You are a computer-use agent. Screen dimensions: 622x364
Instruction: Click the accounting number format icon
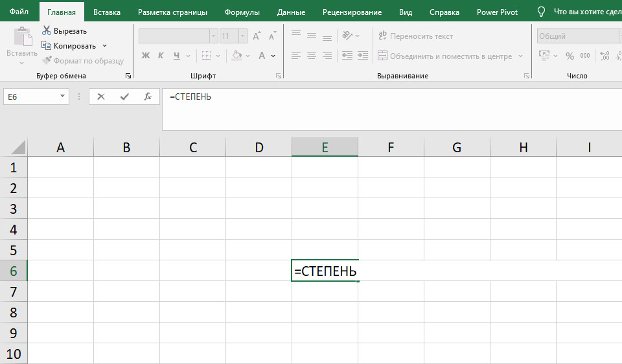[544, 55]
